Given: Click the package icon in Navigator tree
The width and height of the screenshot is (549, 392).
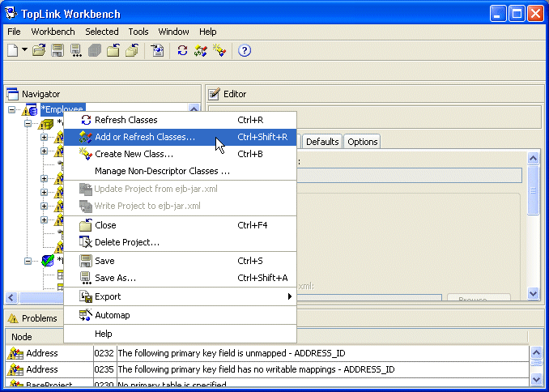Looking at the screenshot, I should (x=46, y=124).
